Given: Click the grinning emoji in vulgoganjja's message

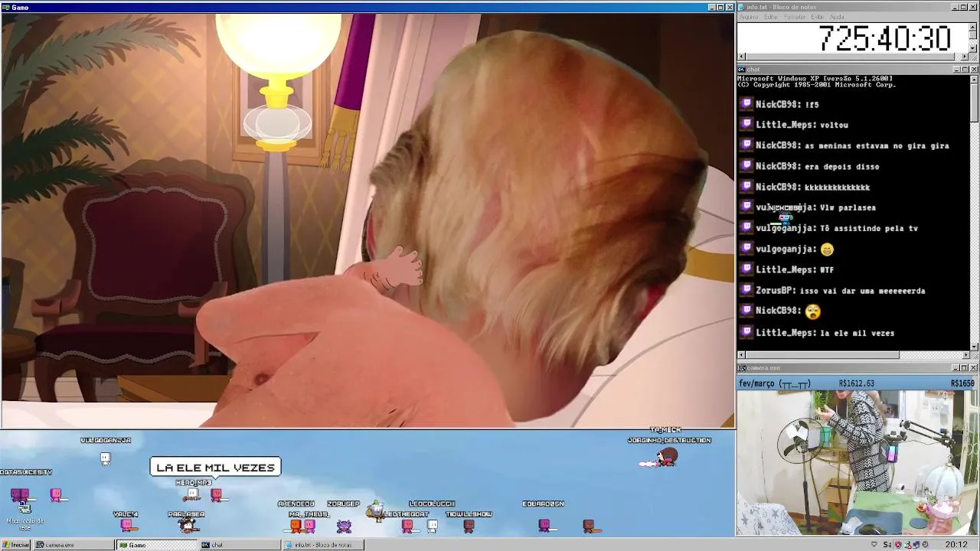Looking at the screenshot, I should click(x=827, y=249).
